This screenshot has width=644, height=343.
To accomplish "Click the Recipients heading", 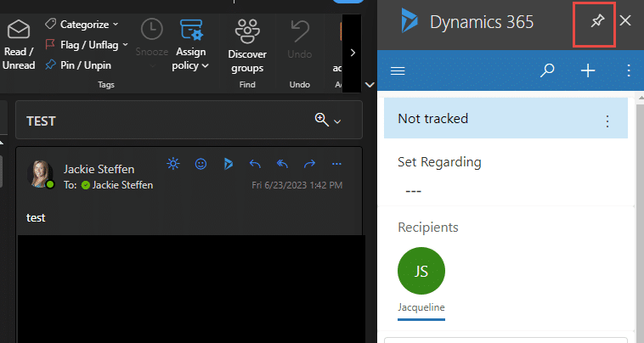I will click(428, 228).
